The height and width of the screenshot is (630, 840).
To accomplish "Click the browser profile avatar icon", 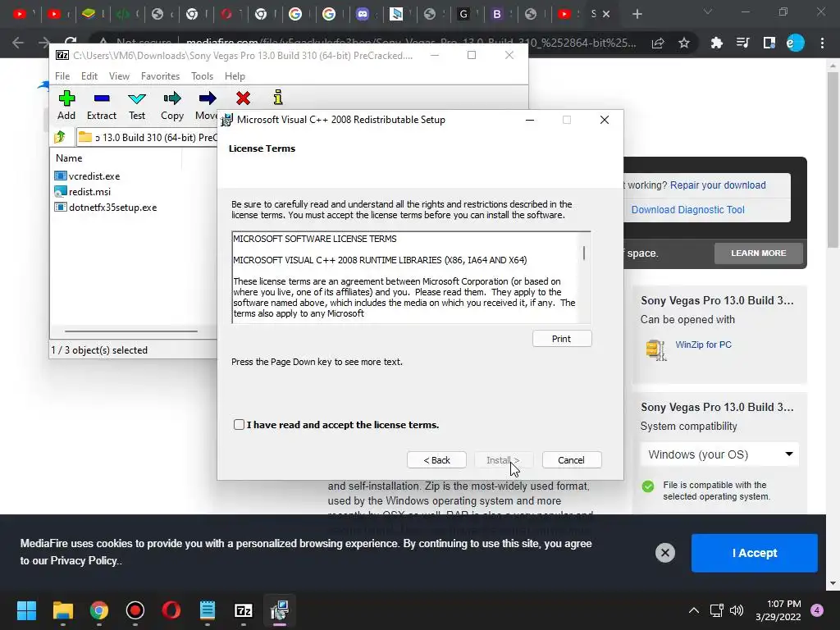I will (796, 43).
